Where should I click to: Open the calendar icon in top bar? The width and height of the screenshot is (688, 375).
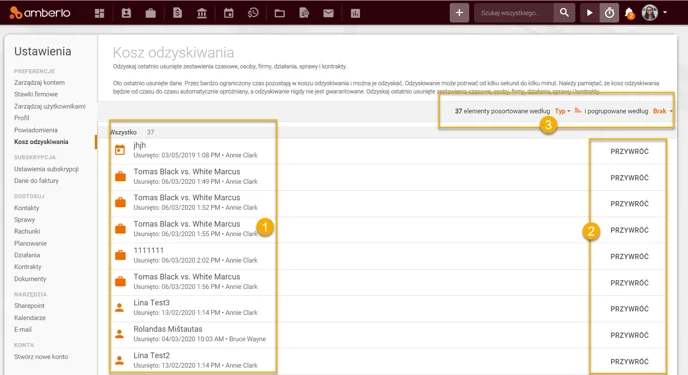click(x=229, y=13)
